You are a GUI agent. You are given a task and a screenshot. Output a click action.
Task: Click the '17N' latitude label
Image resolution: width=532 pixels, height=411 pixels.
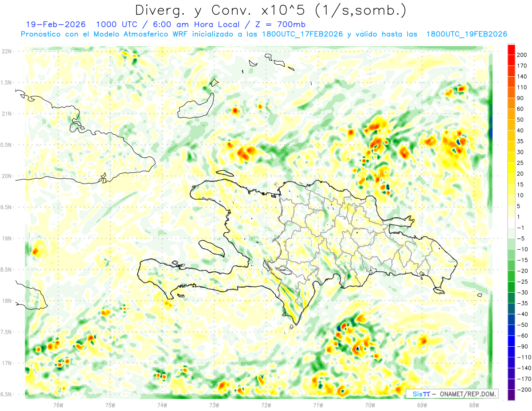[x=8, y=363]
